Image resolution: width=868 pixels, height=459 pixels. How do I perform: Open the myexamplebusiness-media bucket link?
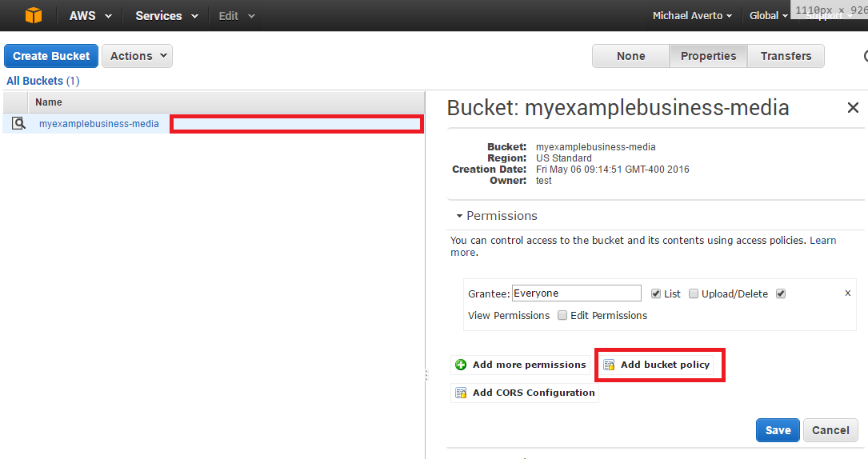coord(98,123)
